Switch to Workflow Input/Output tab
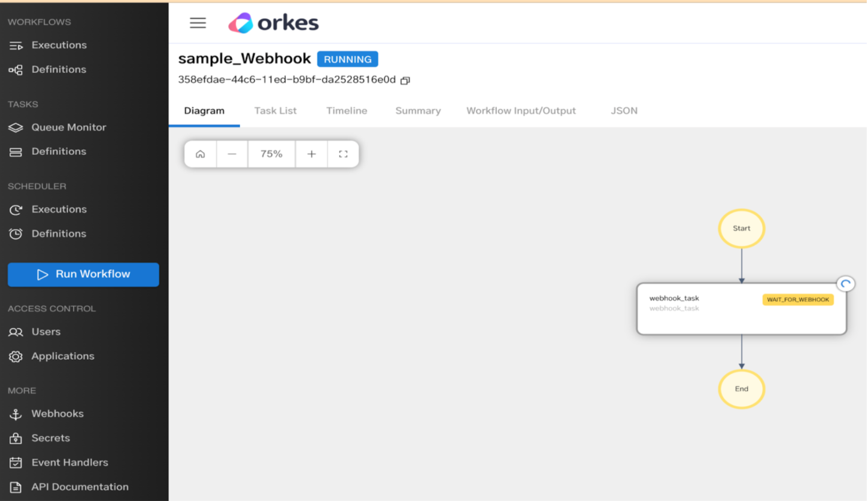This screenshot has width=868, height=501. click(x=521, y=111)
